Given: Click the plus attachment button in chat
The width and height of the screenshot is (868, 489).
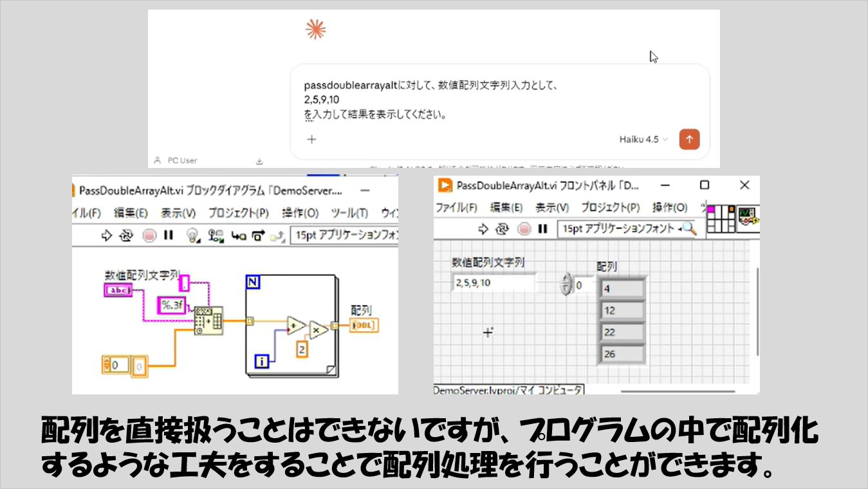Looking at the screenshot, I should (311, 139).
